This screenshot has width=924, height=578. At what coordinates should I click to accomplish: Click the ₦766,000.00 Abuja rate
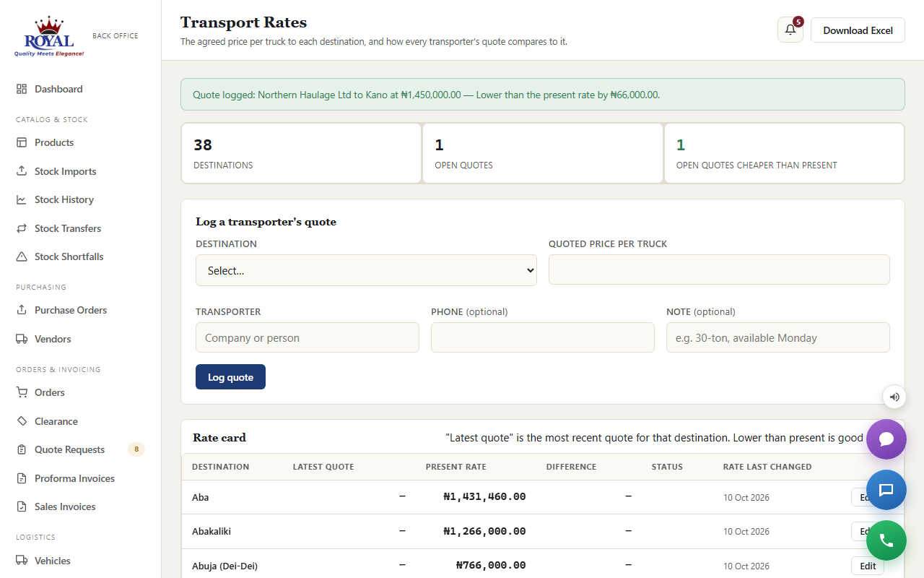tap(491, 565)
